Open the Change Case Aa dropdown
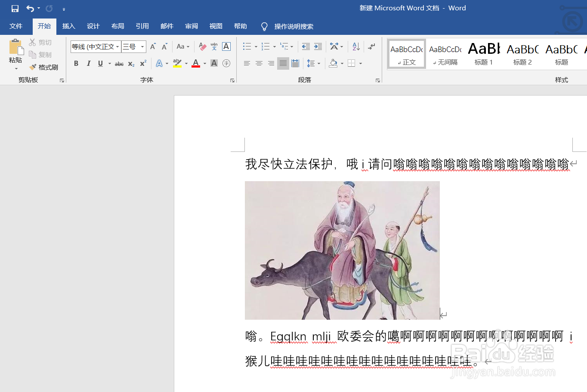 pos(183,46)
